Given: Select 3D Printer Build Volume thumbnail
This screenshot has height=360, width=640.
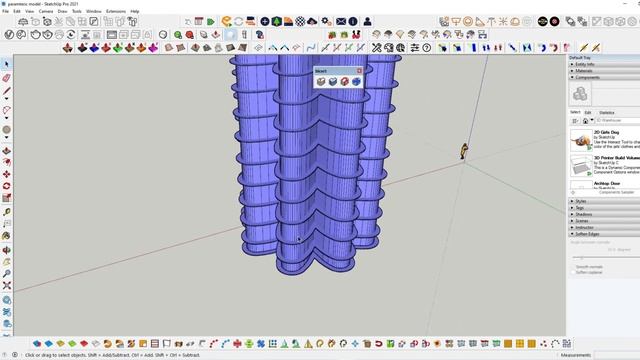Looking at the screenshot, I should 581,166.
